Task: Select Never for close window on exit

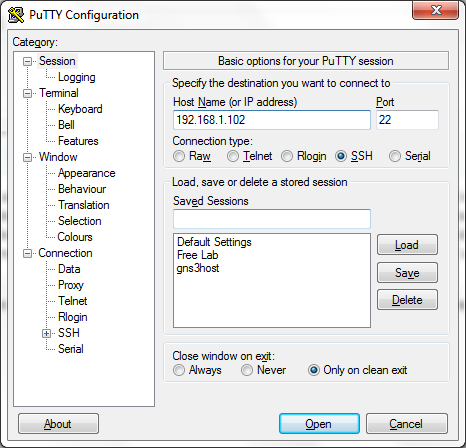Action: pyautogui.click(x=247, y=370)
